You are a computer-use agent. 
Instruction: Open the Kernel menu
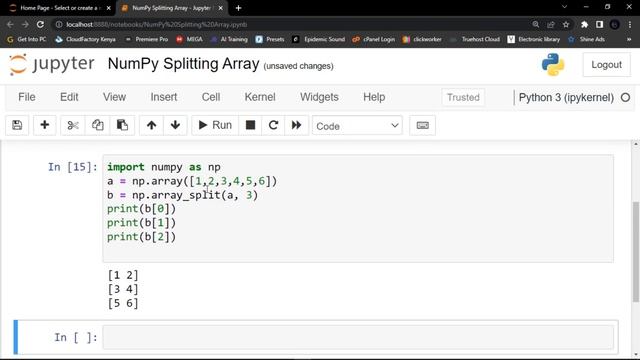pyautogui.click(x=260, y=97)
